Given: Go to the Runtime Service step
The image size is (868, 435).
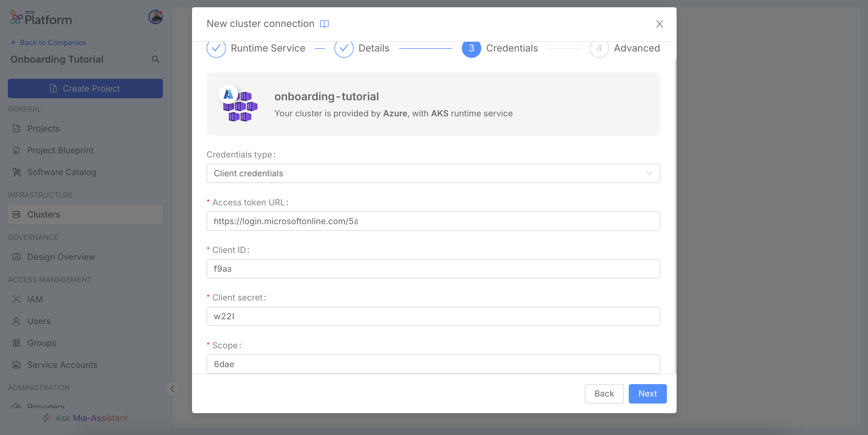Looking at the screenshot, I should coord(256,48).
